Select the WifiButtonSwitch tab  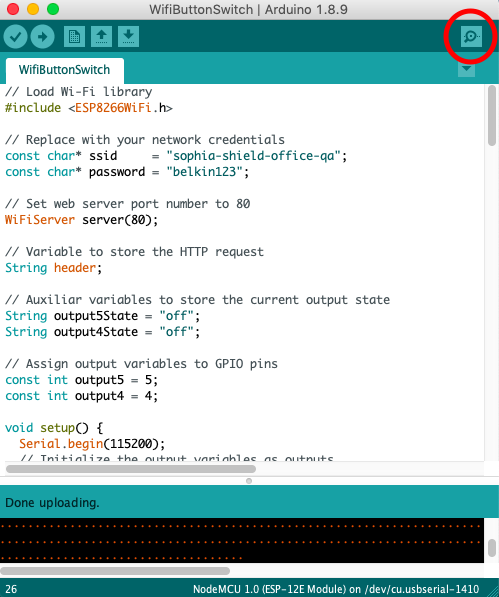(x=64, y=70)
